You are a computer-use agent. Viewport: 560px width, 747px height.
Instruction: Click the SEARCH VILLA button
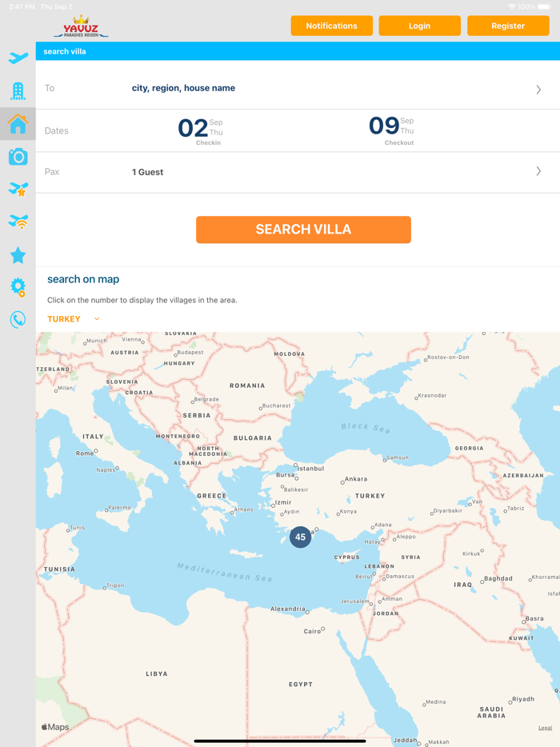tap(303, 230)
